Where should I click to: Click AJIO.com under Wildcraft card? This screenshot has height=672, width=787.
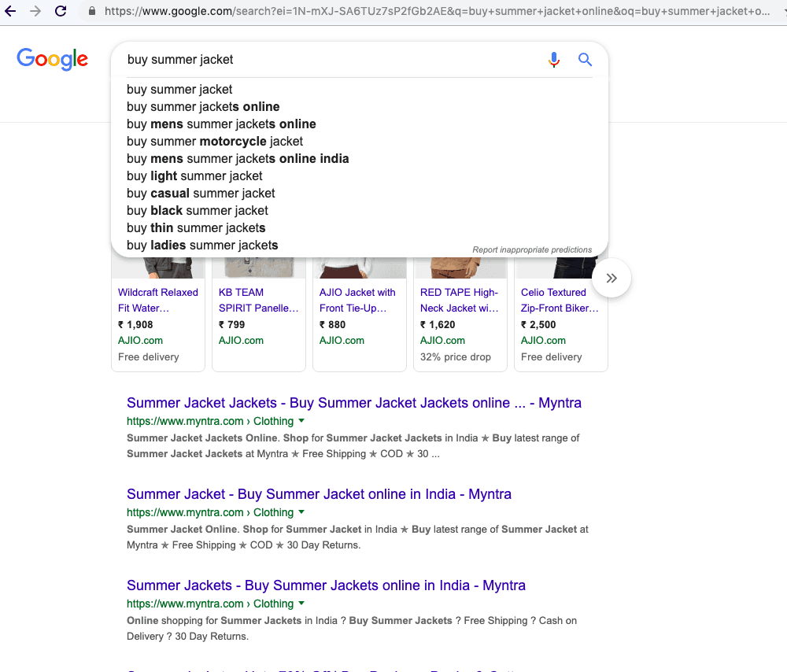[x=141, y=340]
